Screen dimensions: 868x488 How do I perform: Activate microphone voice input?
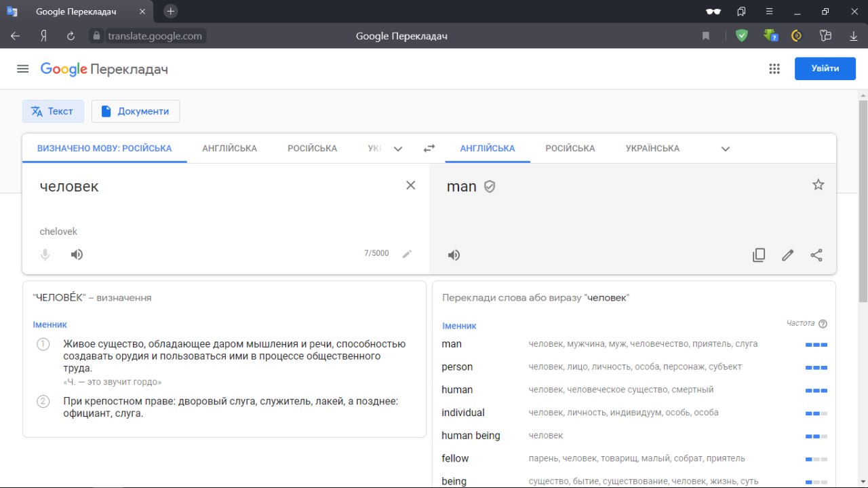tap(45, 255)
